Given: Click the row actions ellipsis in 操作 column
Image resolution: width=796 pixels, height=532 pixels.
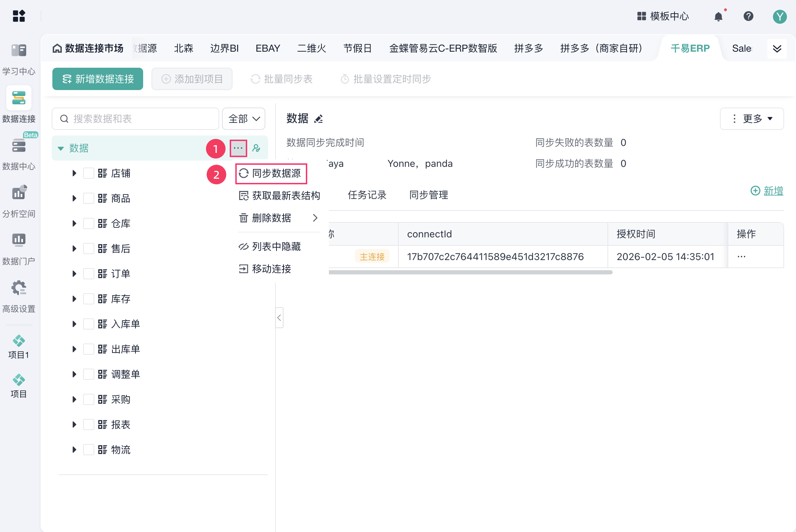Looking at the screenshot, I should (742, 257).
